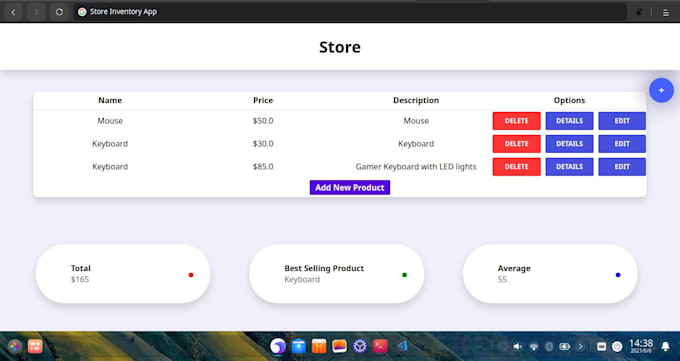The height and width of the screenshot is (361, 680).
Task: Open details for the Mouse product
Action: tap(569, 121)
